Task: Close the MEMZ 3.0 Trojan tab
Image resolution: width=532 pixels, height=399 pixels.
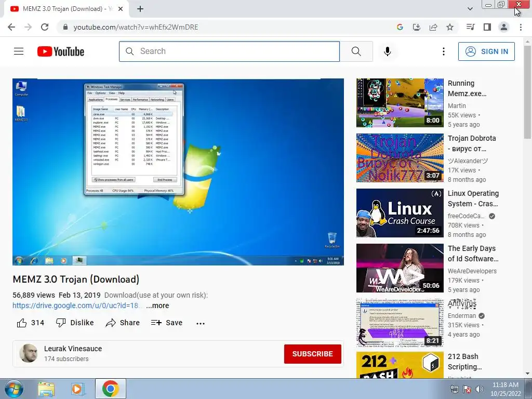Action: (121, 9)
